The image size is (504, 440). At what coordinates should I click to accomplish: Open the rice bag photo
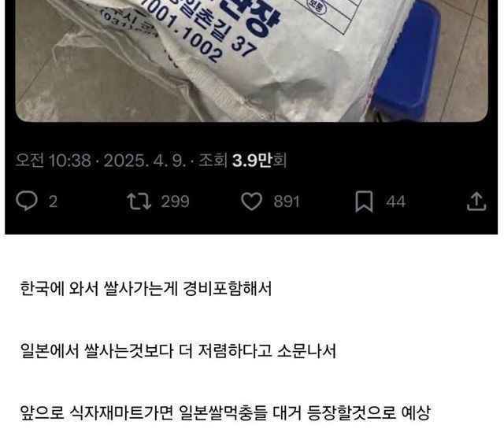point(252,61)
